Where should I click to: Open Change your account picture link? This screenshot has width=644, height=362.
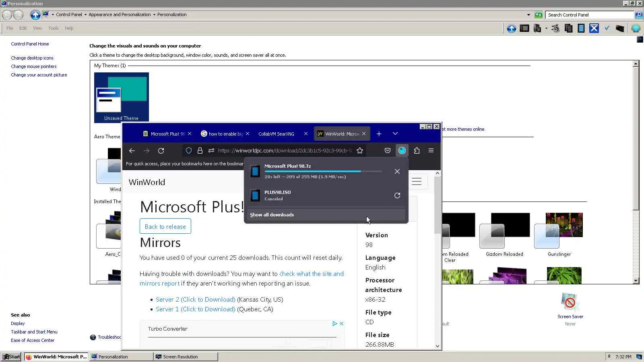pos(39,75)
